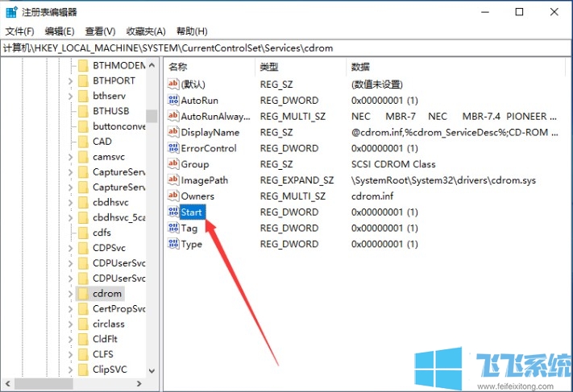573x392 pixels.
Task: Open the 查看(V) menu
Action: (100, 31)
